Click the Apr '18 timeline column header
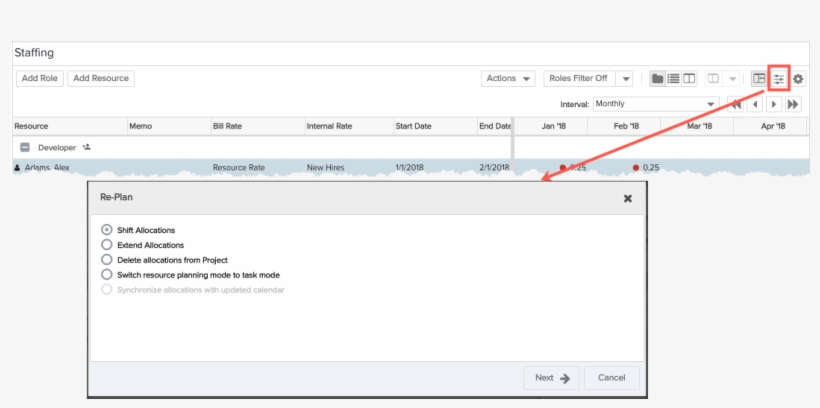 point(772,126)
